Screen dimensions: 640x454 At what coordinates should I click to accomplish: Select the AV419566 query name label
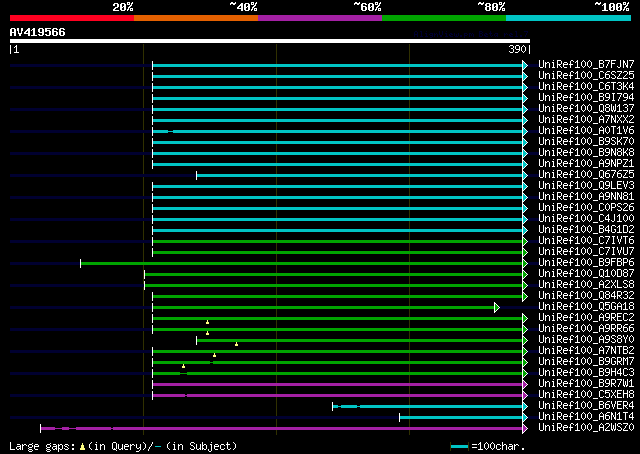click(x=38, y=32)
